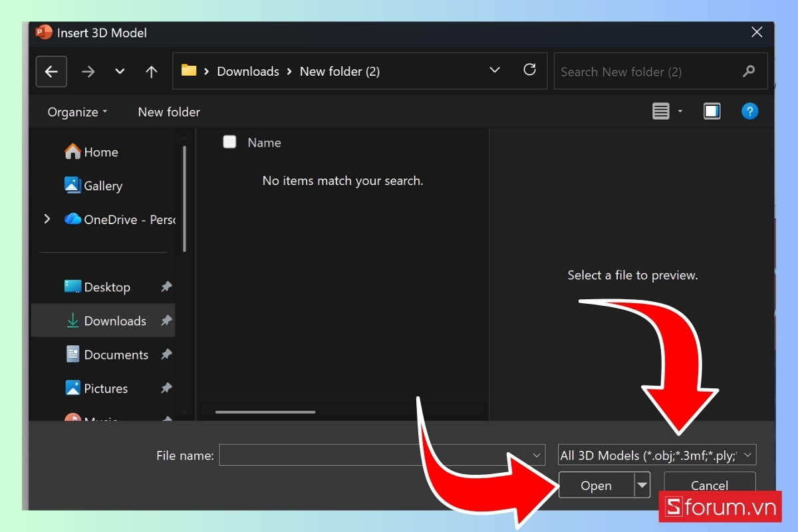
Task: Open Help via the question mark icon
Action: click(x=750, y=111)
